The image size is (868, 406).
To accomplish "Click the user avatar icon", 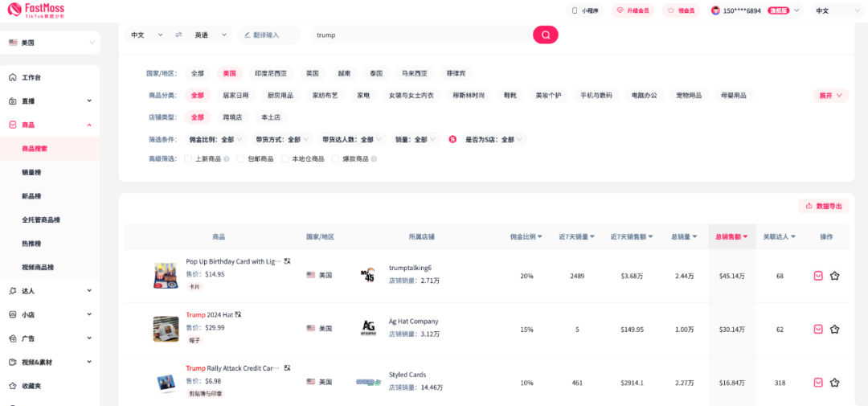I will [716, 10].
